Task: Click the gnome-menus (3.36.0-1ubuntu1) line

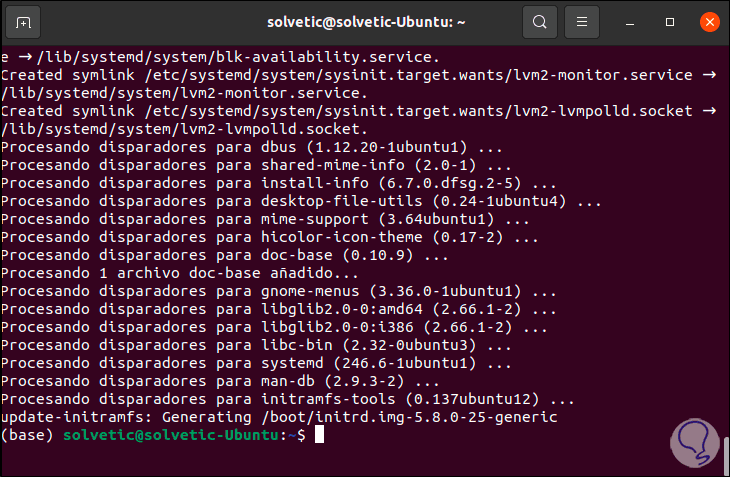Action: tap(279, 291)
